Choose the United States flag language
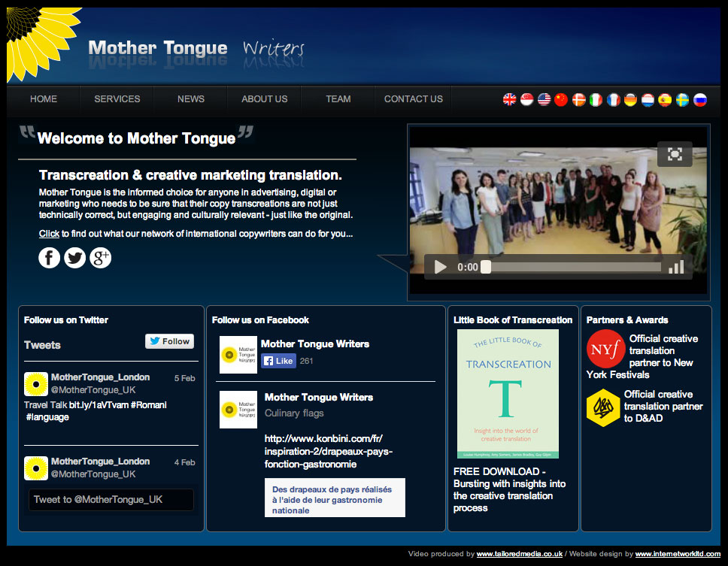 tap(544, 99)
